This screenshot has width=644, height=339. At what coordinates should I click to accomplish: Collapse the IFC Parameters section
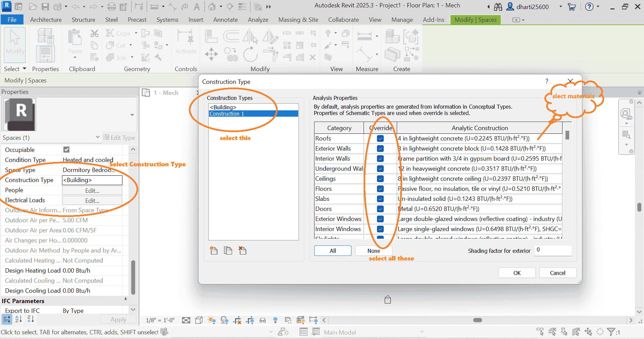point(125,299)
